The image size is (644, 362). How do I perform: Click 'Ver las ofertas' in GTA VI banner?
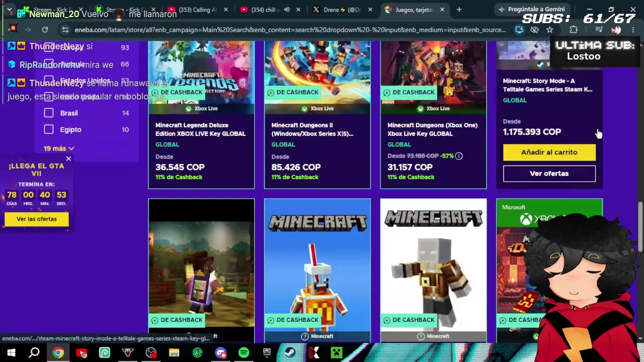click(x=37, y=219)
